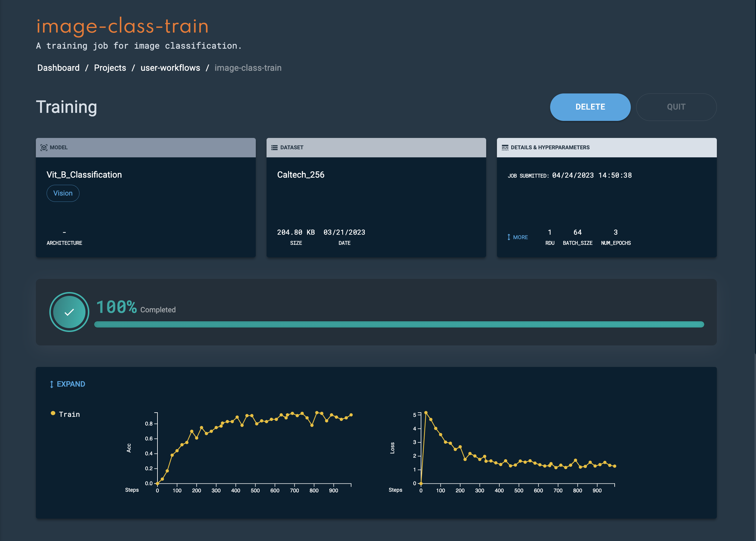Screen dimensions: 756x541
Task: Click the EXPAND double-arrow icon
Action: pos(52,384)
